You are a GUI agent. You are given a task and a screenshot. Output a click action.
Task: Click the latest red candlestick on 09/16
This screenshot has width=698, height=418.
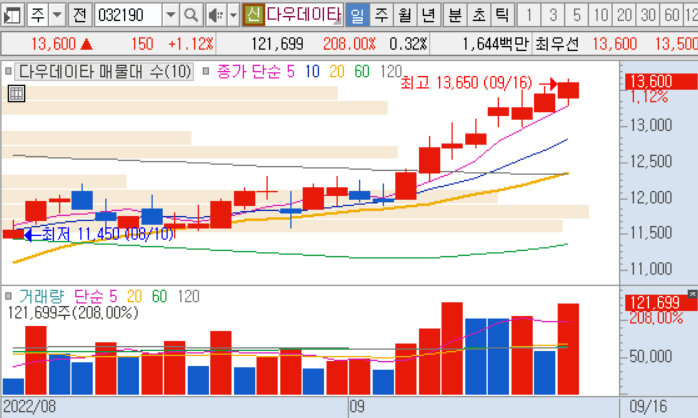point(568,90)
